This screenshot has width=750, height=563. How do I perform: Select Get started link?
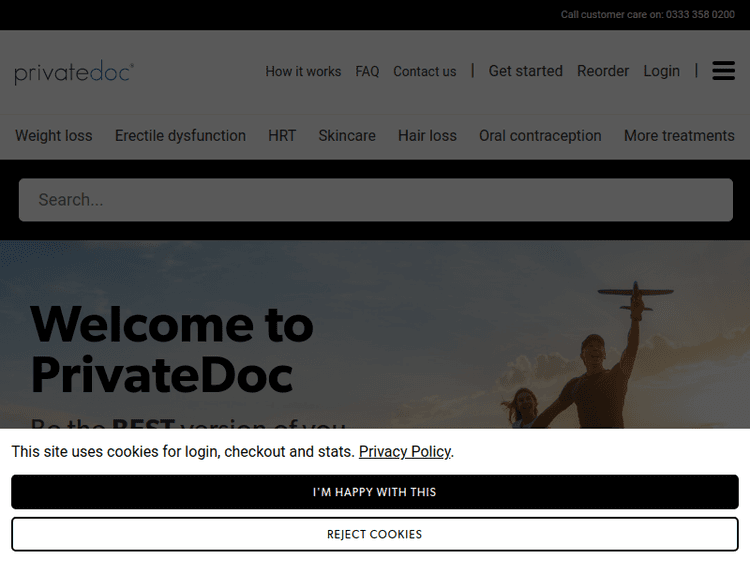point(526,71)
